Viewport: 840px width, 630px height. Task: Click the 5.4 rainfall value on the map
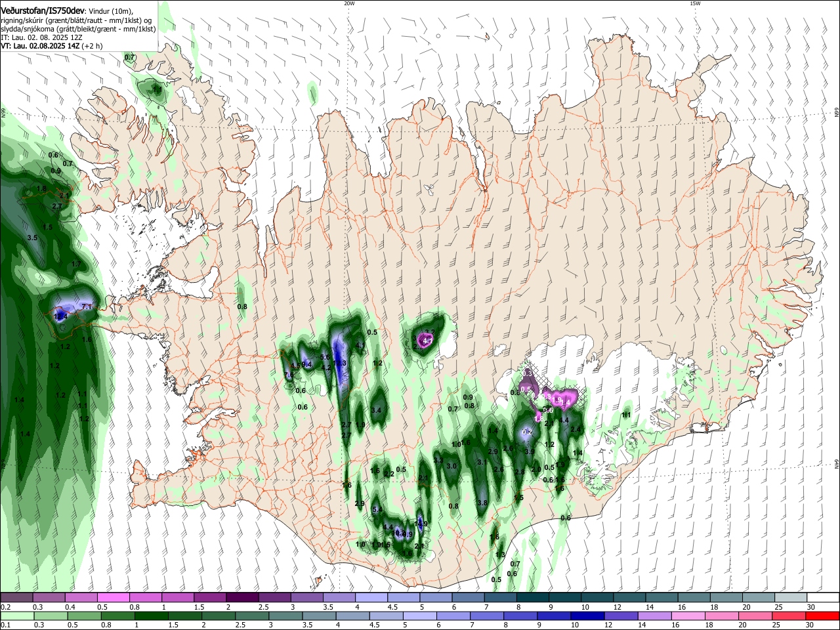pyautogui.click(x=377, y=510)
